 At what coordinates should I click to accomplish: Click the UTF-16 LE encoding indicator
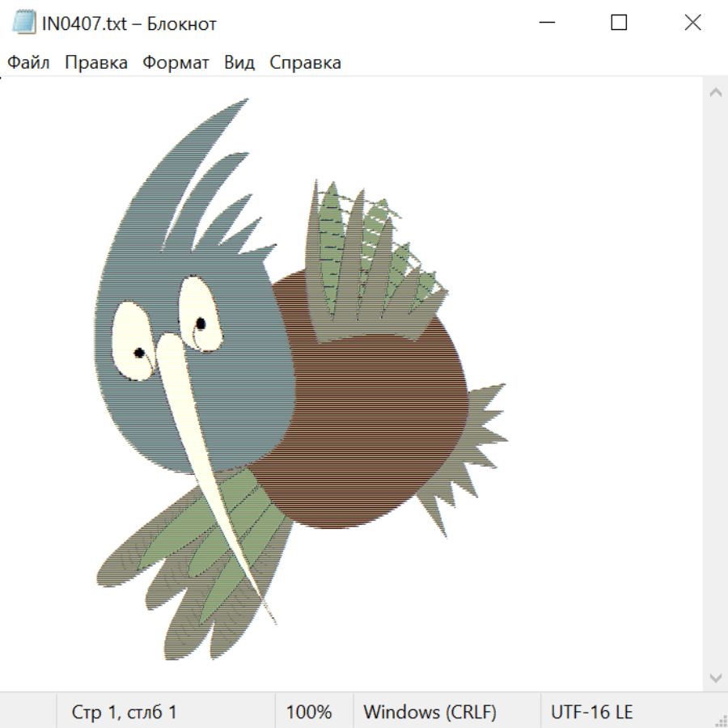coord(592,712)
